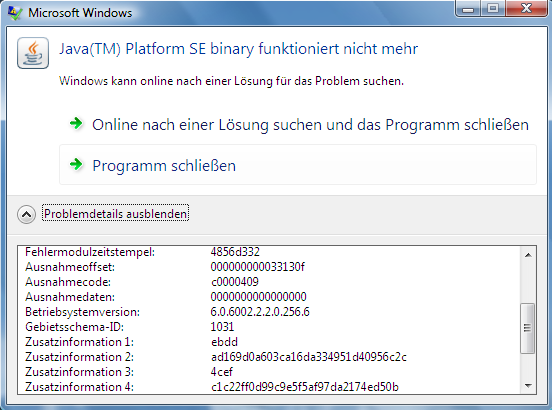This screenshot has width=552, height=410.
Task: Select the 'Zusatzinformation 3:' label
Action: pos(79,372)
